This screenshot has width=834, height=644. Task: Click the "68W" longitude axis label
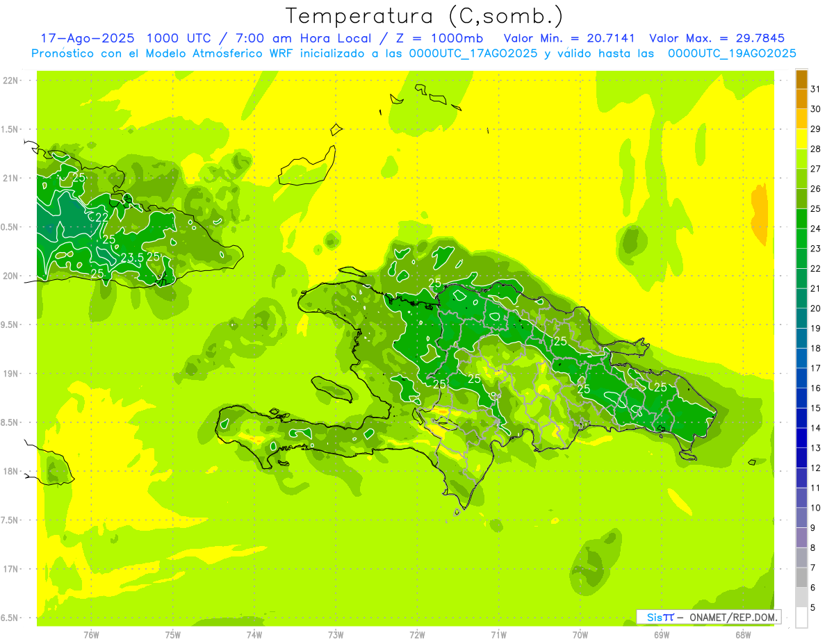tap(742, 634)
